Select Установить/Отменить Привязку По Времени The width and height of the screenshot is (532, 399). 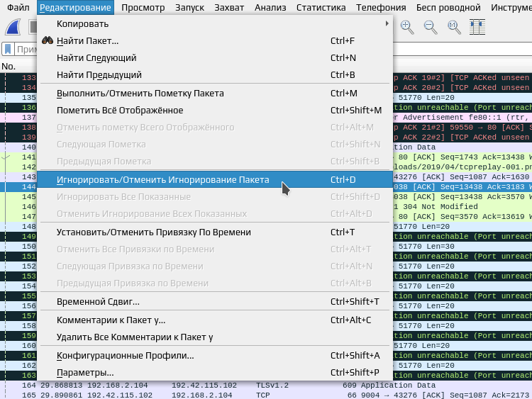[215, 232]
